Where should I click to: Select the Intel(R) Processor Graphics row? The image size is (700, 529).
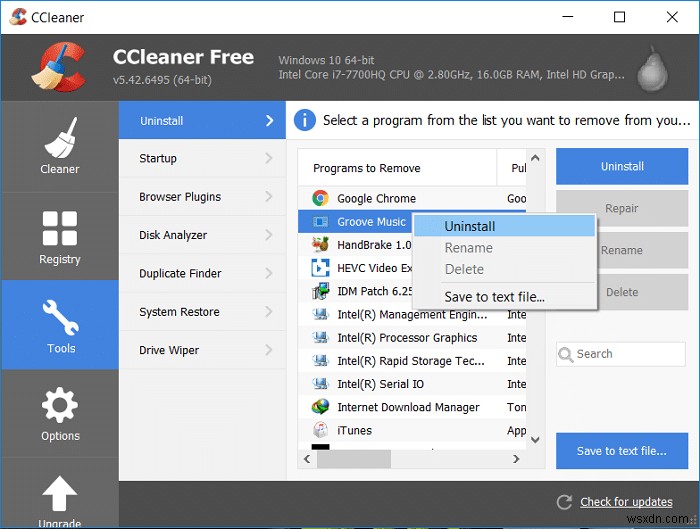click(412, 337)
